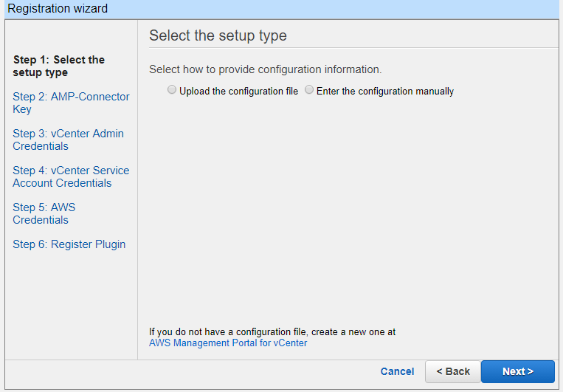Click the 'Upload the configuration file' label text

point(239,92)
